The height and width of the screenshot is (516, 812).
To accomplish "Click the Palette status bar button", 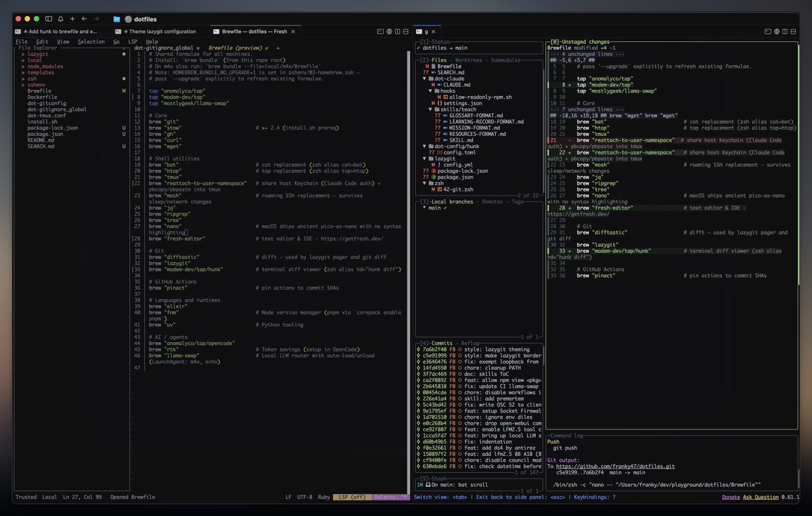I will pyautogui.click(x=392, y=497).
